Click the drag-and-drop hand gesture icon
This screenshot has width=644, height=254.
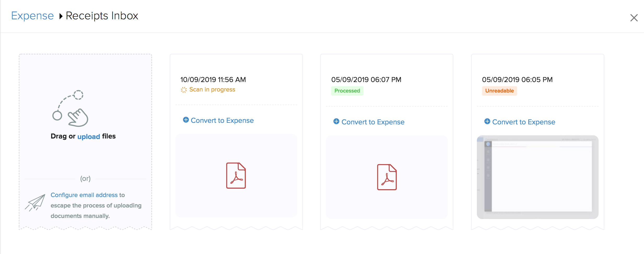coord(70,108)
